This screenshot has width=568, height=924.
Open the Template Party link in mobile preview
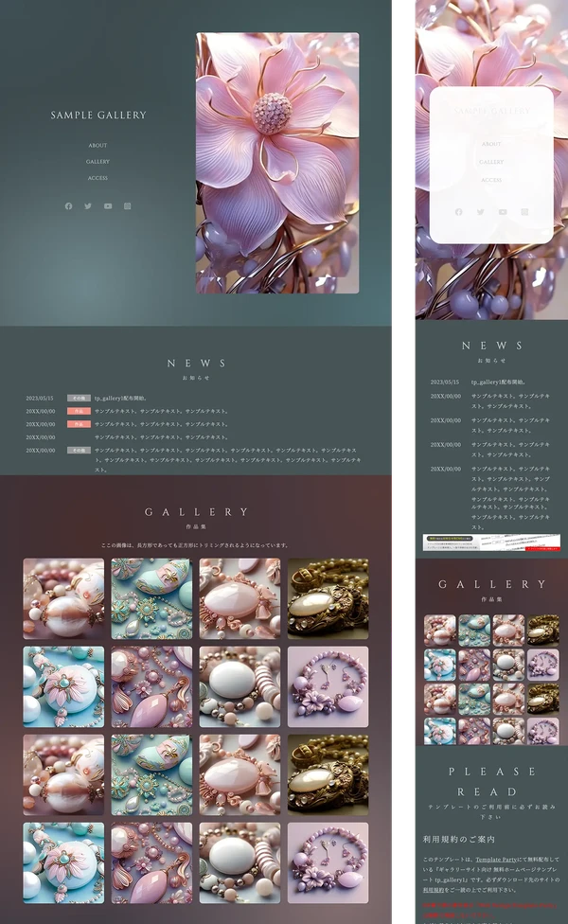click(496, 860)
